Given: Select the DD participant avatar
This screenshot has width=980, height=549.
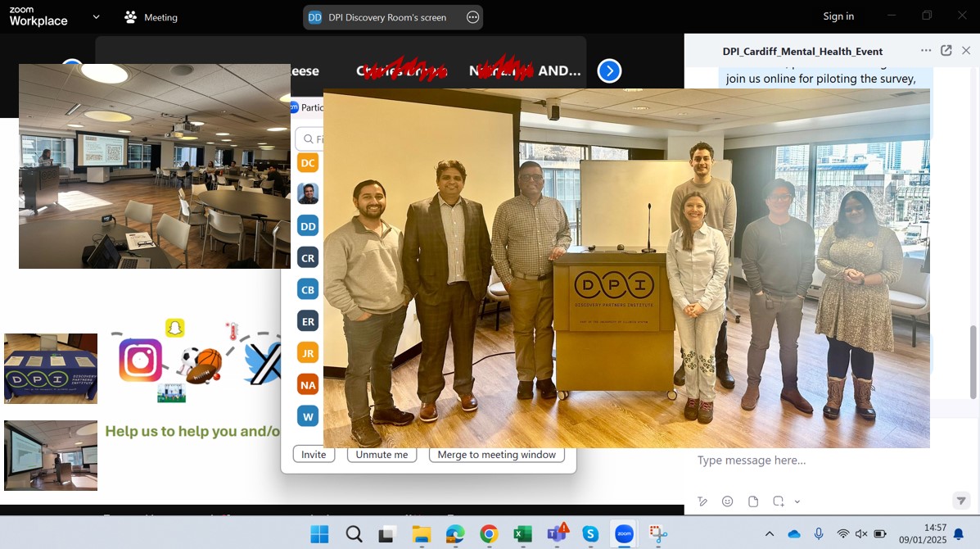Looking at the screenshot, I should pos(308,226).
